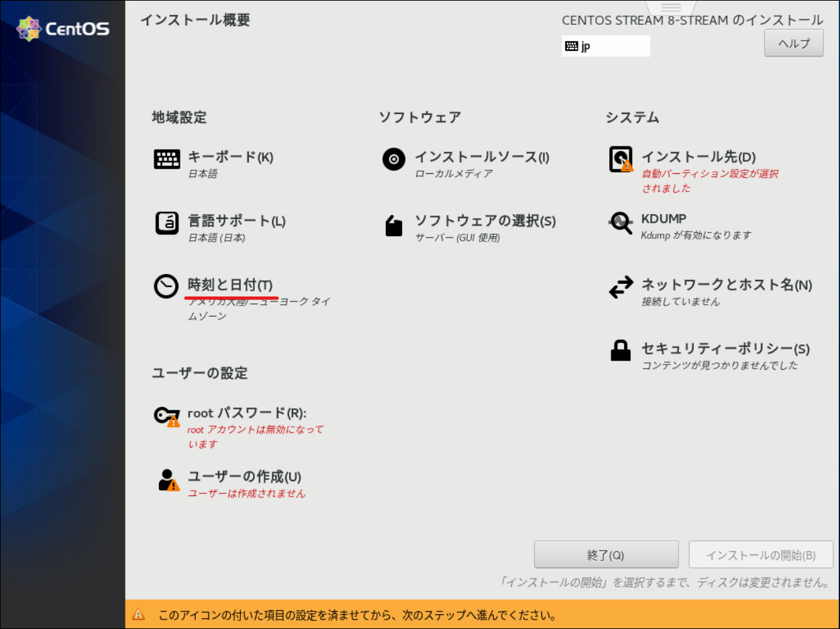
Task: Click サーバー (GUI 使用) text
Action: tap(458, 238)
